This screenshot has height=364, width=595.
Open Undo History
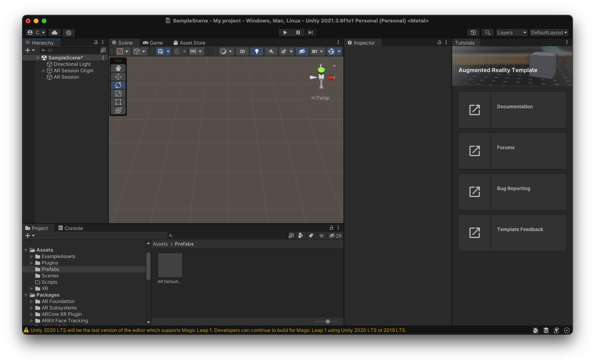[x=473, y=33]
